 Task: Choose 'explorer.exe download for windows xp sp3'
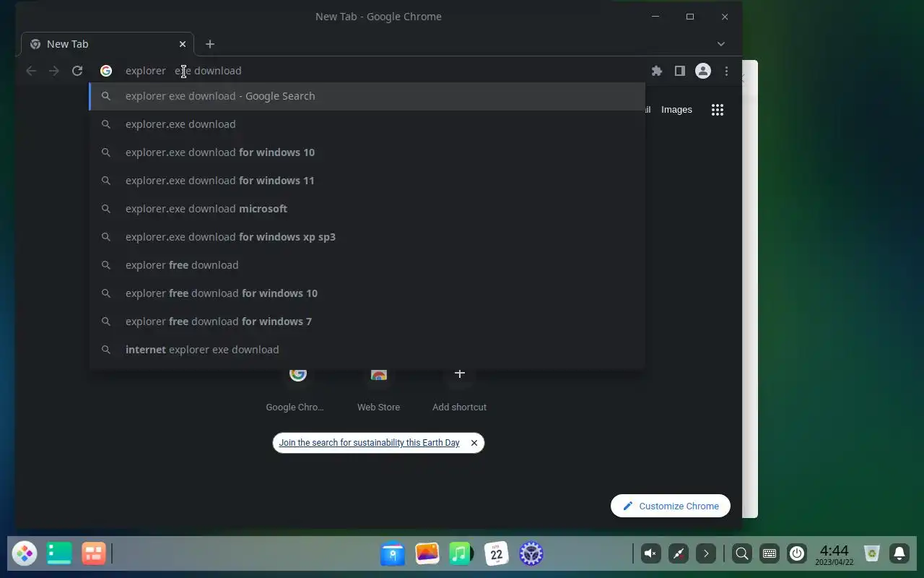point(367,237)
